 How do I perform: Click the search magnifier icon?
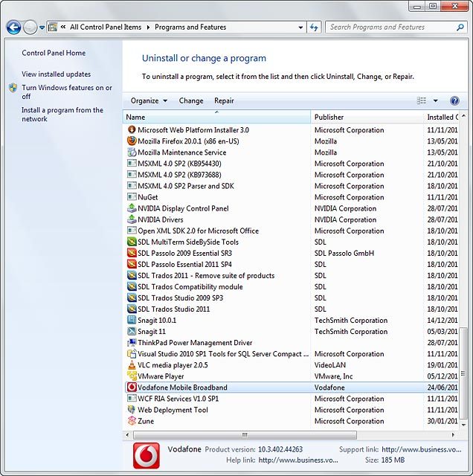(x=460, y=28)
